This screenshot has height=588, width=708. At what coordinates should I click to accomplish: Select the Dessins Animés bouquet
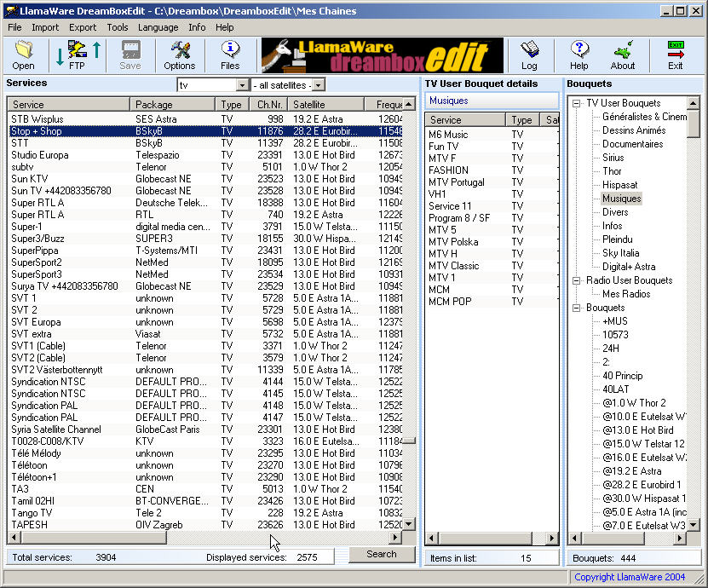tap(634, 130)
